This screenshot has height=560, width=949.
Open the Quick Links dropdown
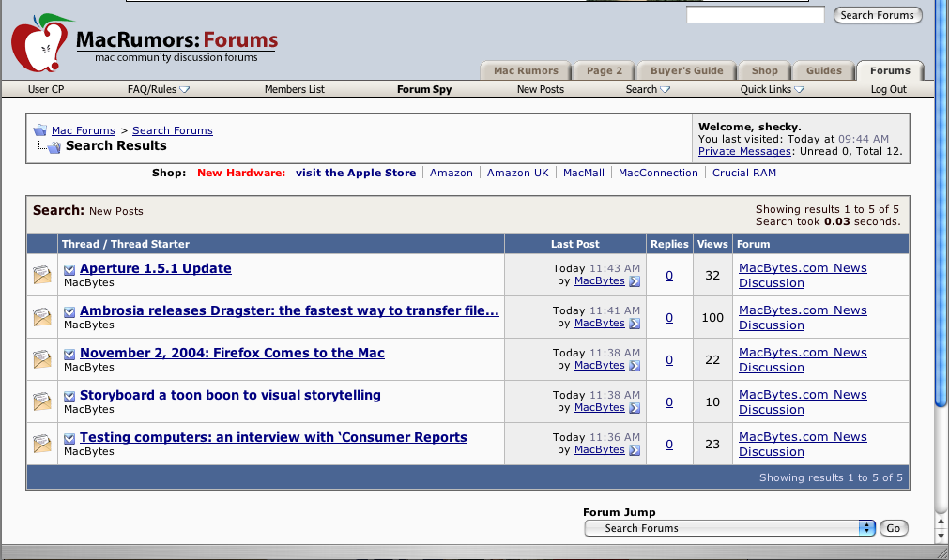click(x=773, y=89)
